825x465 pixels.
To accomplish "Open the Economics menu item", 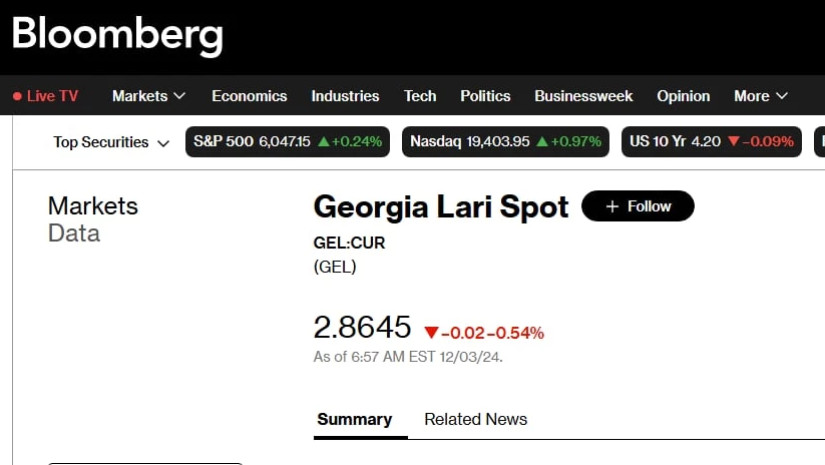I will click(x=249, y=96).
